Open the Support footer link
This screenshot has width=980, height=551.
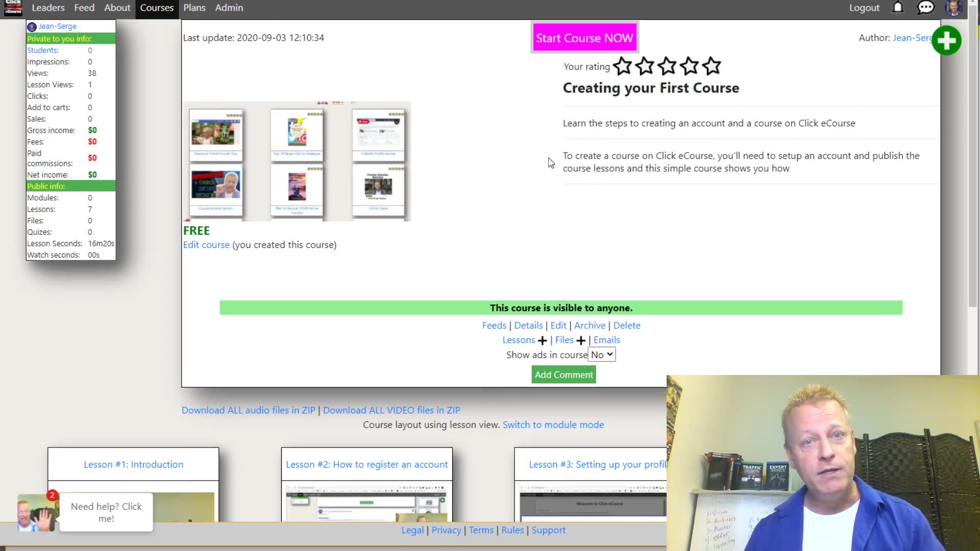(548, 530)
